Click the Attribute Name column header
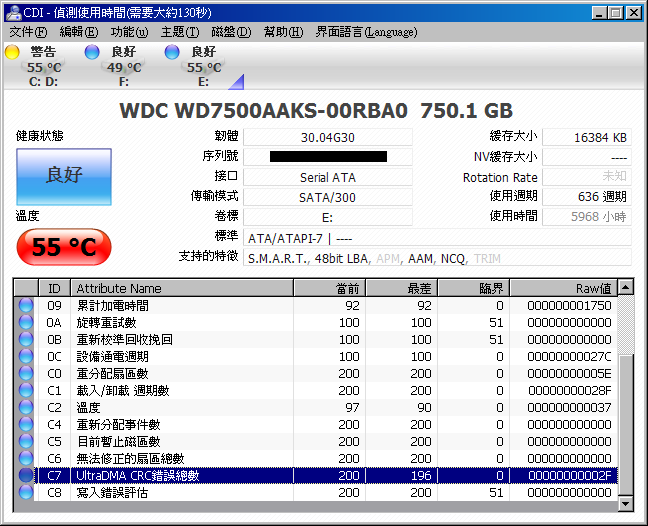This screenshot has height=526, width=648. (182, 288)
